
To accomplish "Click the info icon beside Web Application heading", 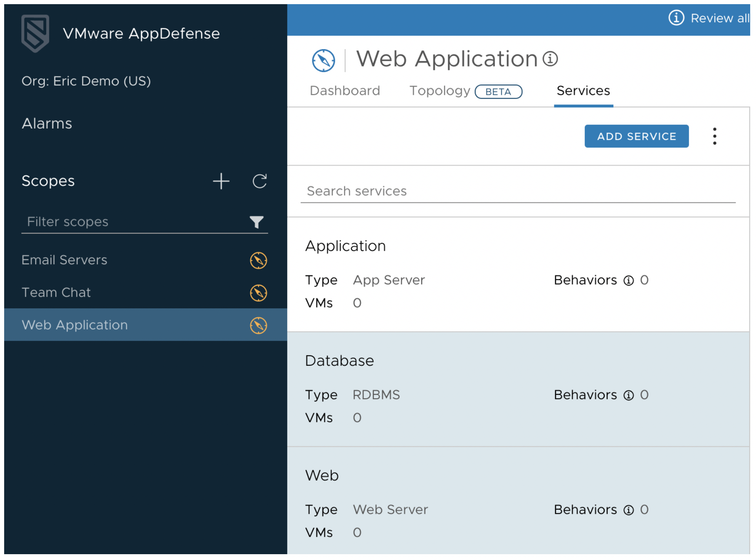I will click(550, 59).
